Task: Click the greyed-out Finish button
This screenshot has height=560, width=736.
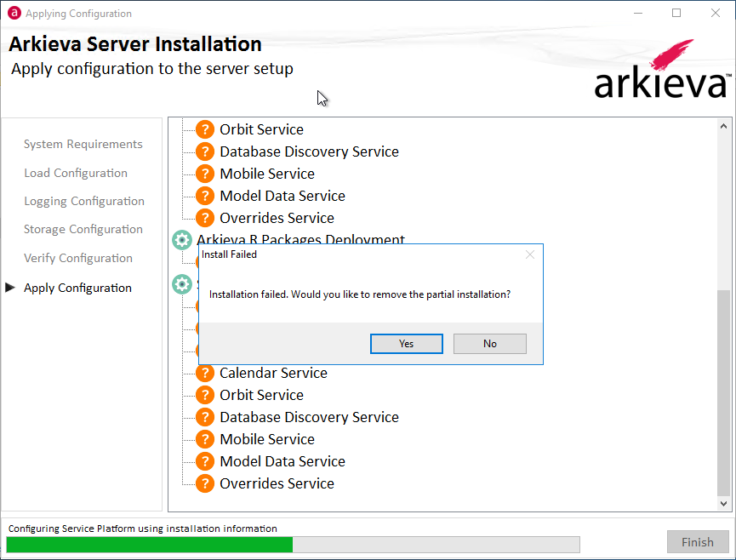Action: coord(698,542)
